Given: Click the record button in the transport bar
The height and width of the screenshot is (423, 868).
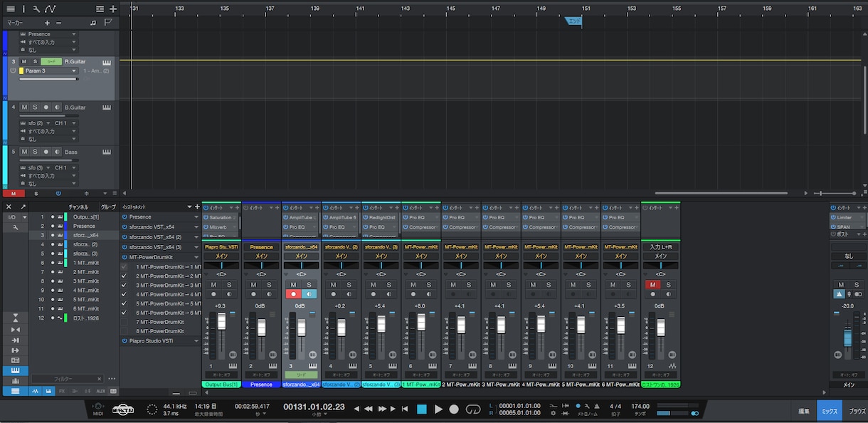Looking at the screenshot, I should (x=454, y=409).
